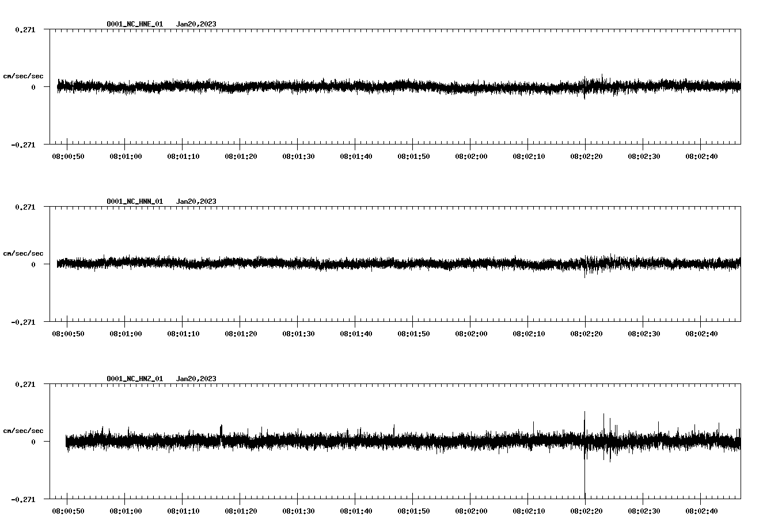Click the 08:01:50 time label under HNZ plot

tap(413, 511)
